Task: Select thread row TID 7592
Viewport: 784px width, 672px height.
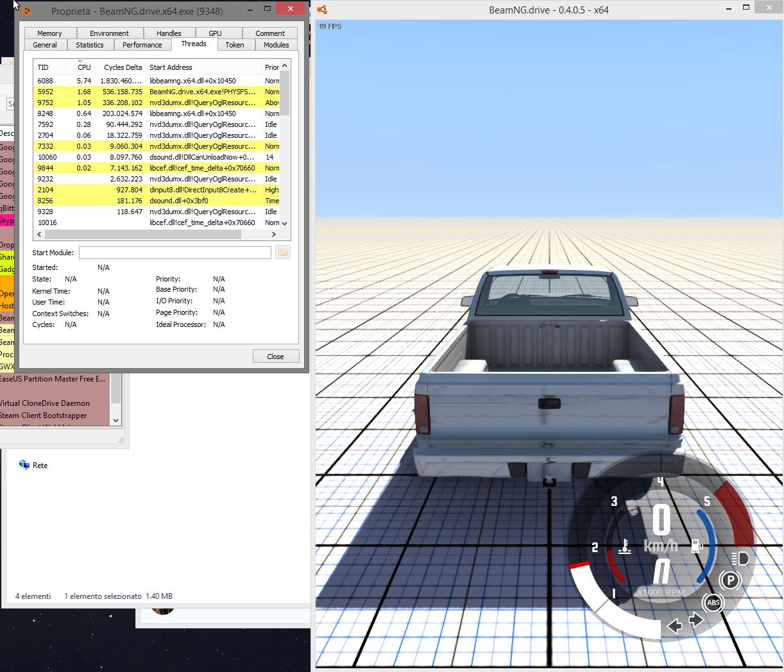Action: (x=157, y=124)
